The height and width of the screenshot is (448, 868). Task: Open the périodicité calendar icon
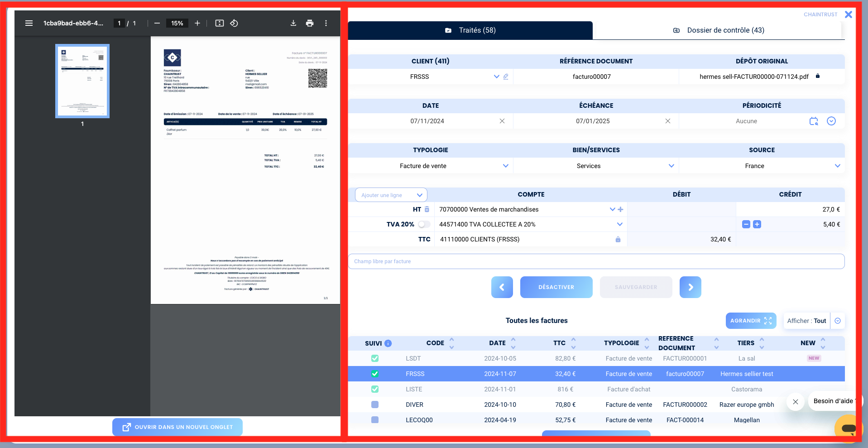click(814, 121)
